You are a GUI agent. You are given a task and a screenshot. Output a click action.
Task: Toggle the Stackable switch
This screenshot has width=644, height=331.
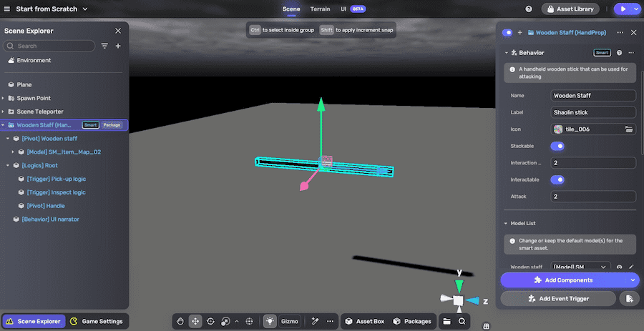click(x=557, y=146)
